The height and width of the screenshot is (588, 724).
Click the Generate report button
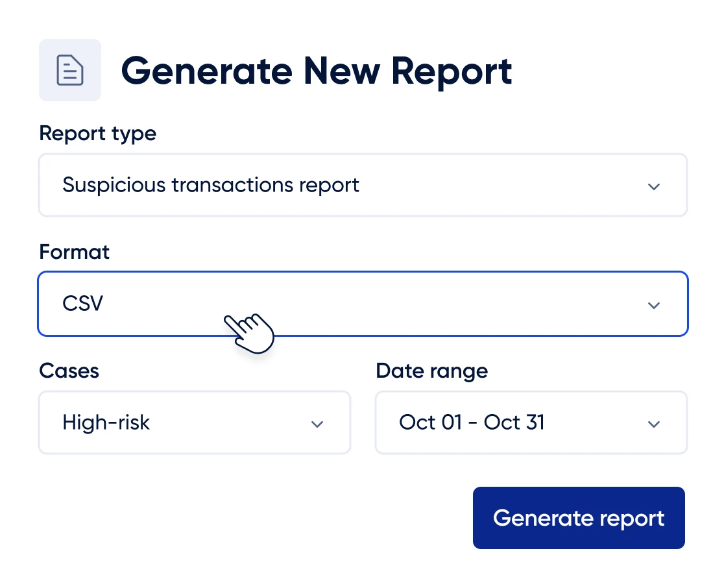coord(579,518)
